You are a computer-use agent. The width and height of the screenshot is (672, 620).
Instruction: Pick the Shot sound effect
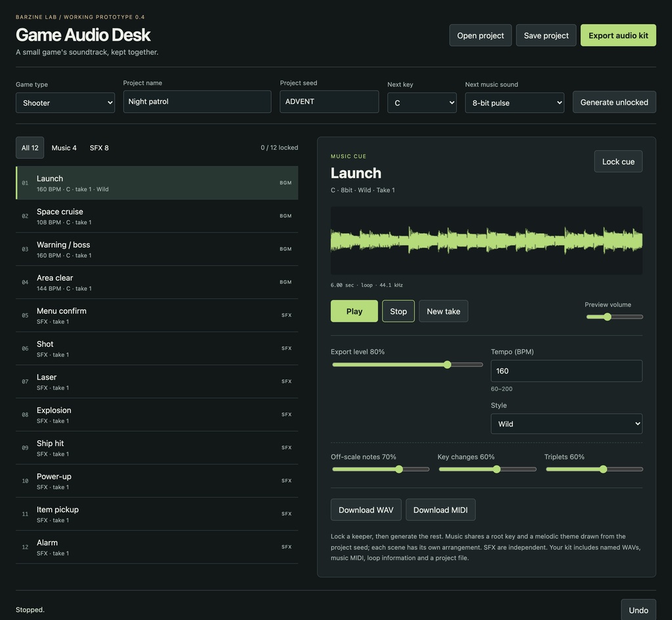157,349
